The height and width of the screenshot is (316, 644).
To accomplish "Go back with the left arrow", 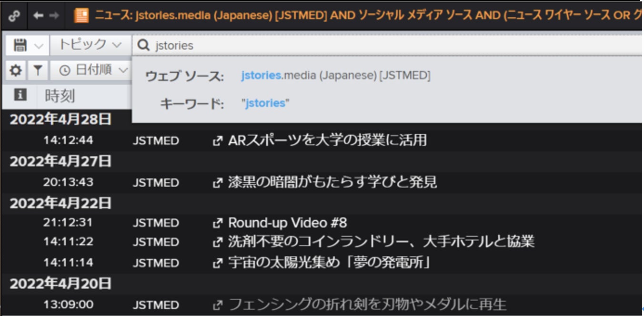I will [39, 15].
